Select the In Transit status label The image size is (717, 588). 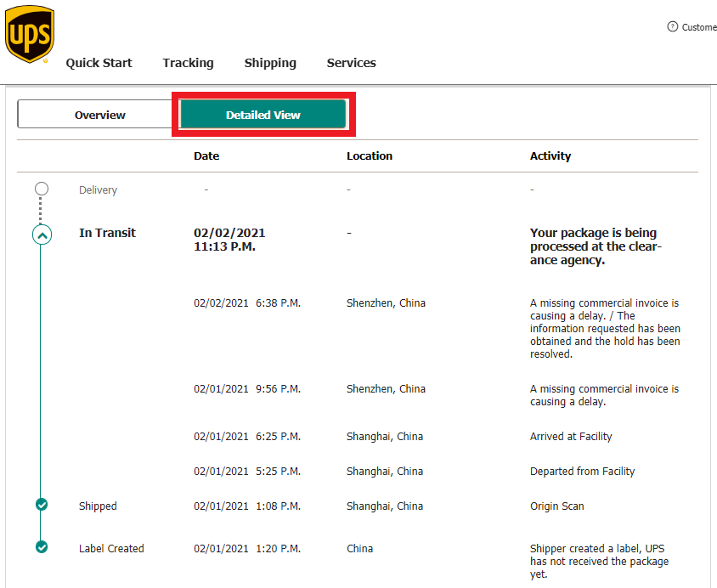[107, 233]
